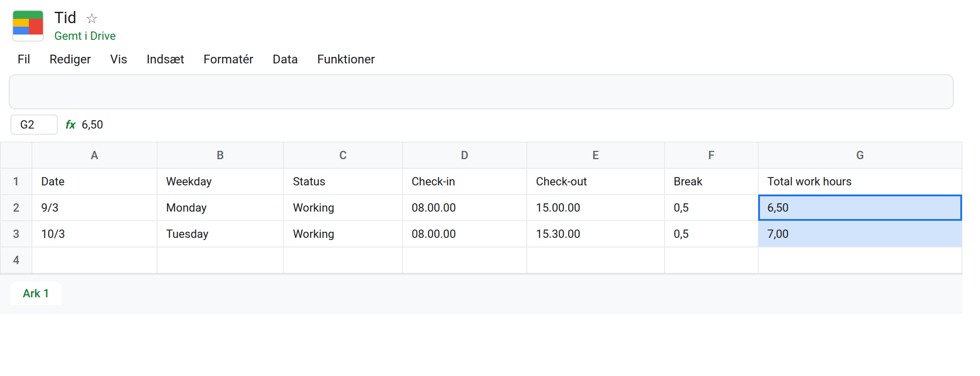Open the Rediger menu
The image size is (980, 376).
[x=70, y=59]
